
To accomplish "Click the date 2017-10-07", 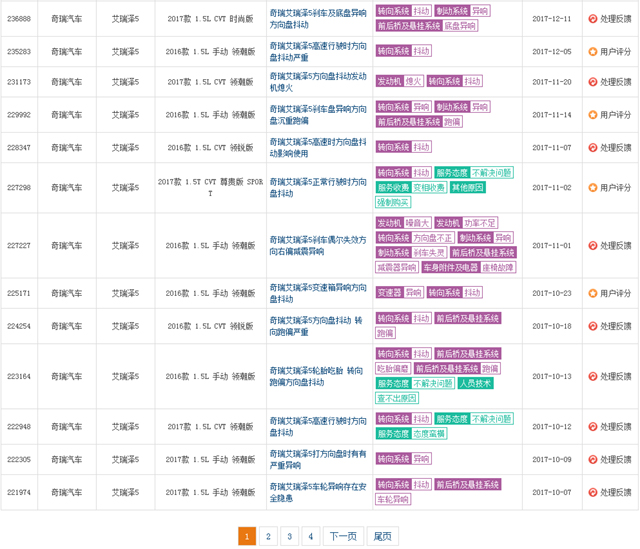I will click(552, 492).
